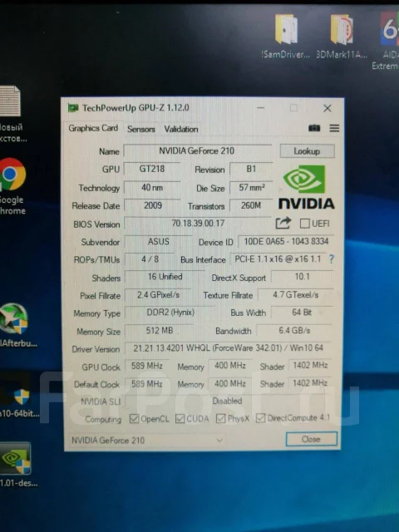Click the Close button in GPU-Z
399x532 pixels.
click(311, 439)
